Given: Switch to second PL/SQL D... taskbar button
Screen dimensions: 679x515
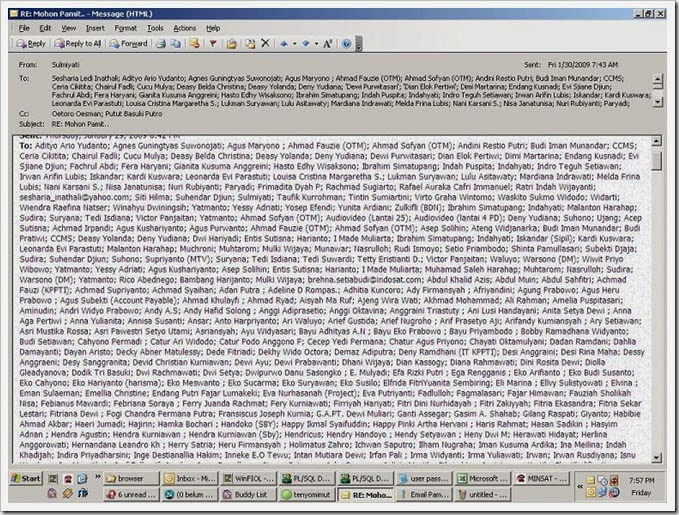Looking at the screenshot, I should pos(366,478).
